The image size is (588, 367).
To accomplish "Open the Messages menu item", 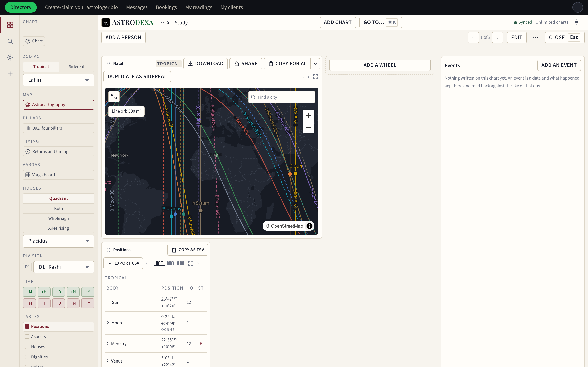I will (x=137, y=7).
